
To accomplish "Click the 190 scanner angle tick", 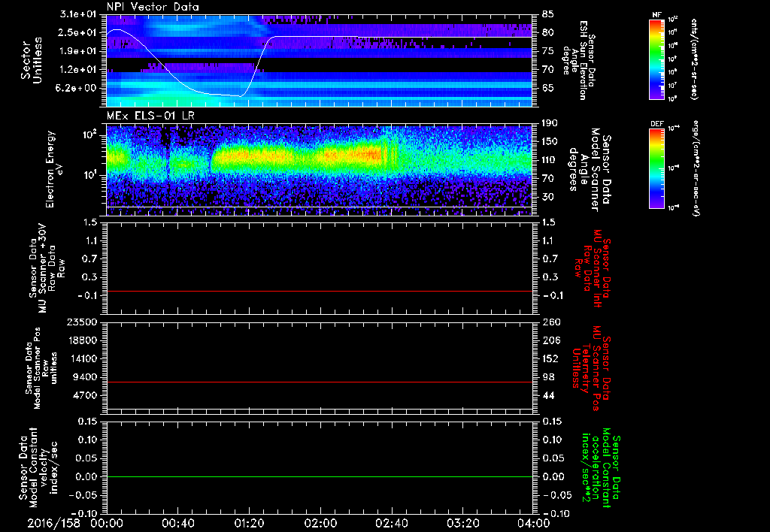I will pos(550,123).
